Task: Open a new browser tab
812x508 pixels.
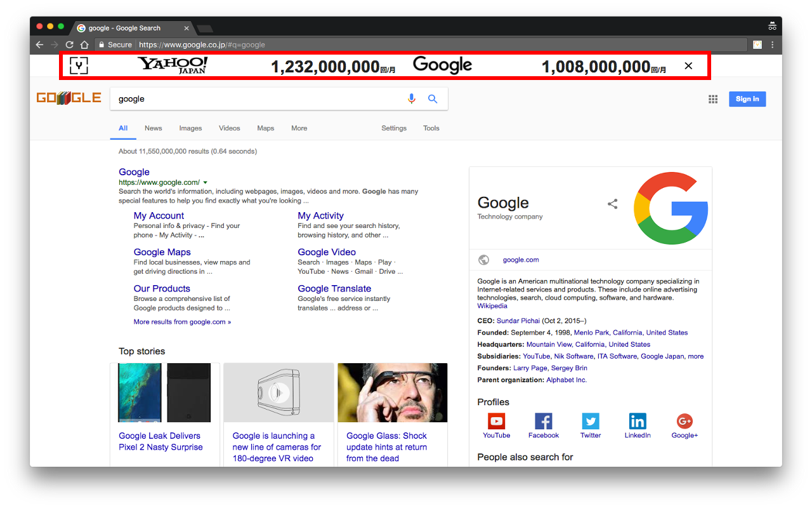Action: (x=205, y=29)
